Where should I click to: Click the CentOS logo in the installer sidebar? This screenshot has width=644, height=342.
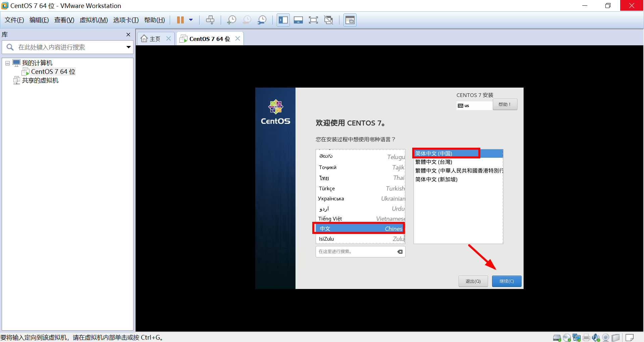[x=276, y=112]
